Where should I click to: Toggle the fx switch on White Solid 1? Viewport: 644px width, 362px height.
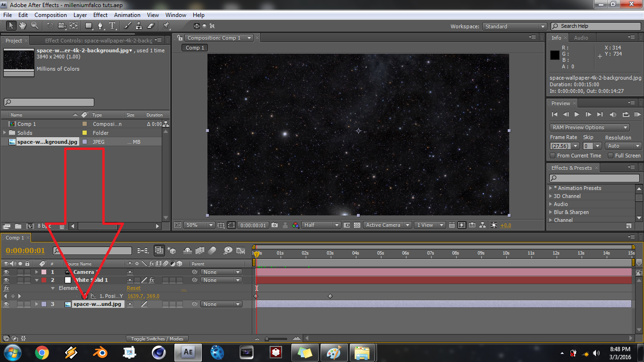[x=151, y=280]
